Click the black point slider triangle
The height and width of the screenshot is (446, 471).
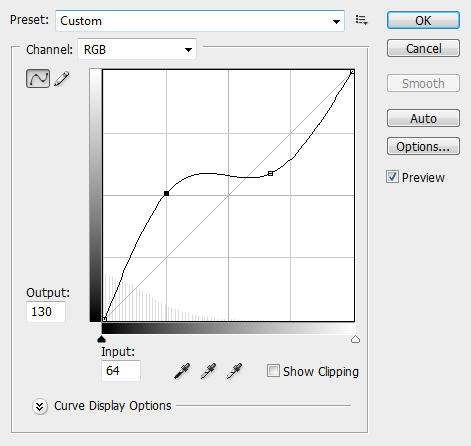101,339
